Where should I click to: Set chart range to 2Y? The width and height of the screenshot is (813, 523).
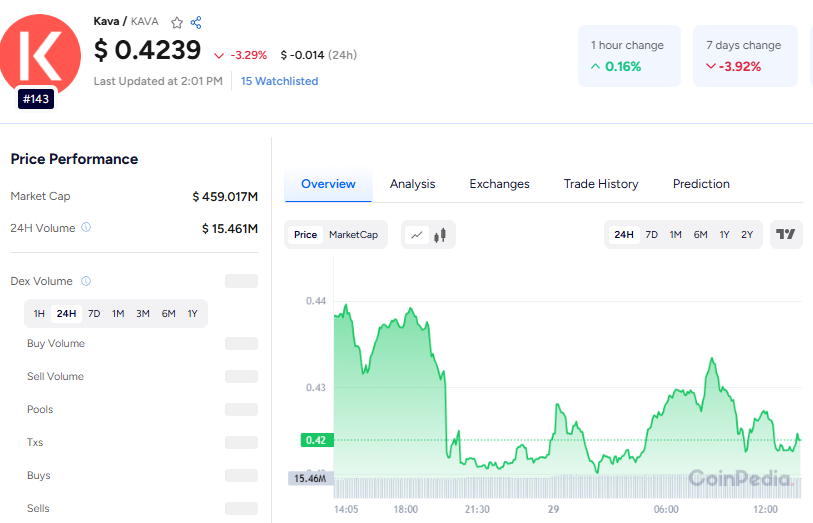coord(747,235)
